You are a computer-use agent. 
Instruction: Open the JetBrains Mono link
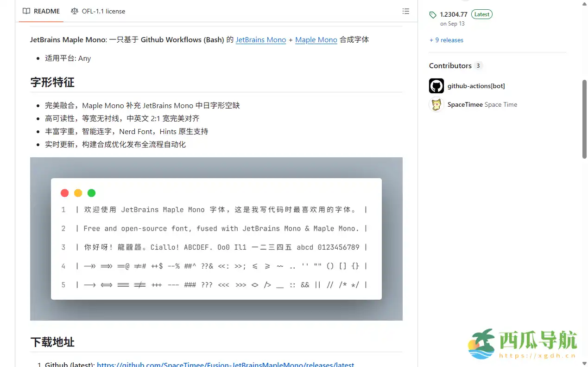click(260, 39)
